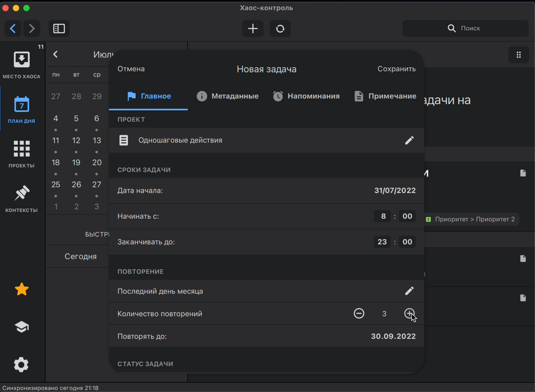The height and width of the screenshot is (392, 535).
Task: Increase repetition count with plus button
Action: pos(409,313)
